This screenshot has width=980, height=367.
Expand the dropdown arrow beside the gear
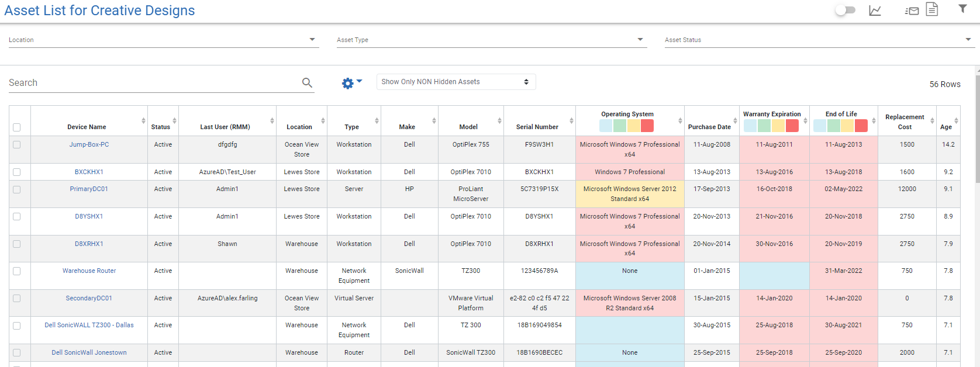click(360, 81)
